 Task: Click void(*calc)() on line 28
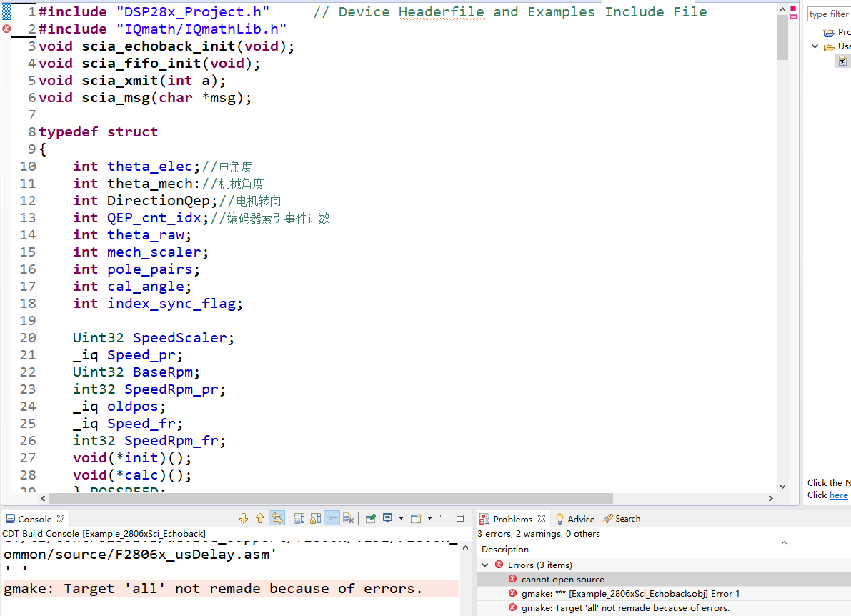132,475
